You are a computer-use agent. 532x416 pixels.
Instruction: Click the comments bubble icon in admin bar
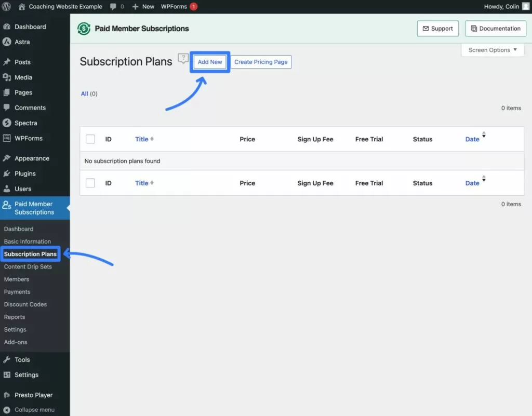tap(113, 6)
